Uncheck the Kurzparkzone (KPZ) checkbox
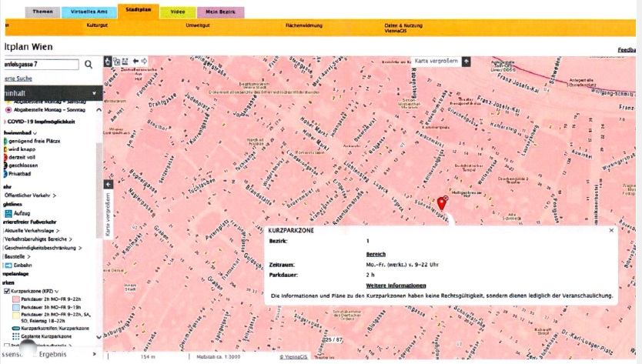The width and height of the screenshot is (642, 364). coord(7,292)
